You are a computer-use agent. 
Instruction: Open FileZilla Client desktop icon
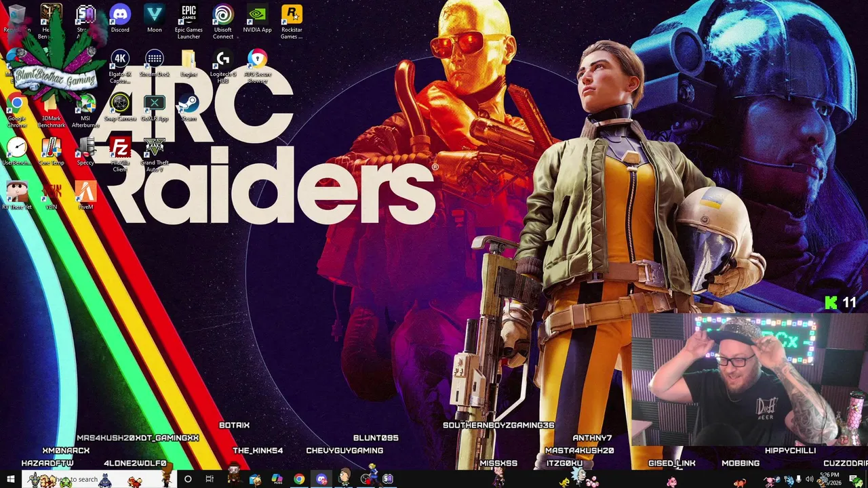pyautogui.click(x=120, y=155)
